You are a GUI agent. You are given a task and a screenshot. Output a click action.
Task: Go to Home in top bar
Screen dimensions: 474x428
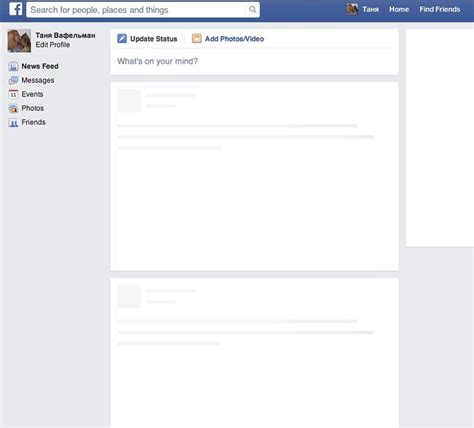coord(399,9)
